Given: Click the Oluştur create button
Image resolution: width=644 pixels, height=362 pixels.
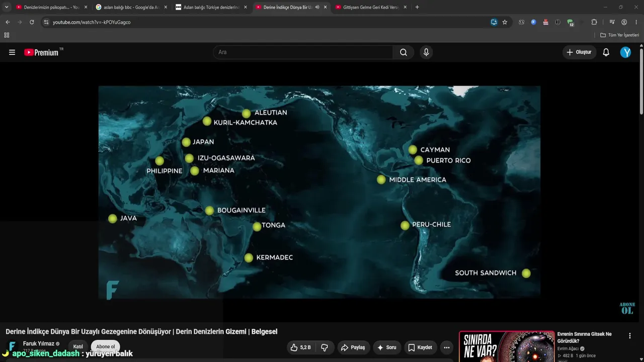Looking at the screenshot, I should 579,52.
